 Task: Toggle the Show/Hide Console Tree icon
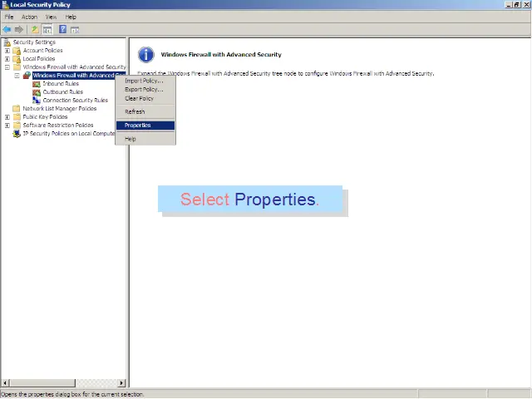(x=47, y=30)
